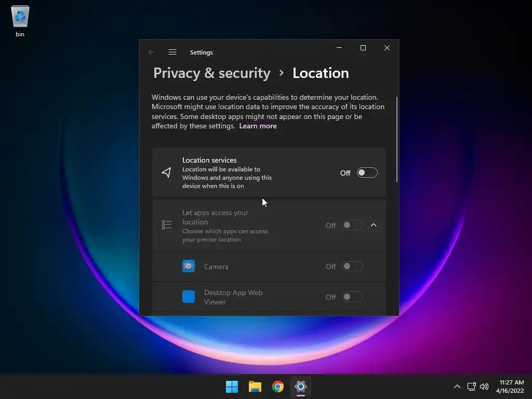
Task: Click the Settings window title text
Action: tap(201, 52)
